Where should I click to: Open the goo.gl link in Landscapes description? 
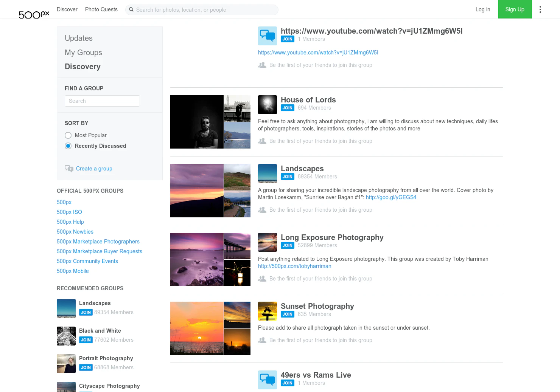coord(391,197)
